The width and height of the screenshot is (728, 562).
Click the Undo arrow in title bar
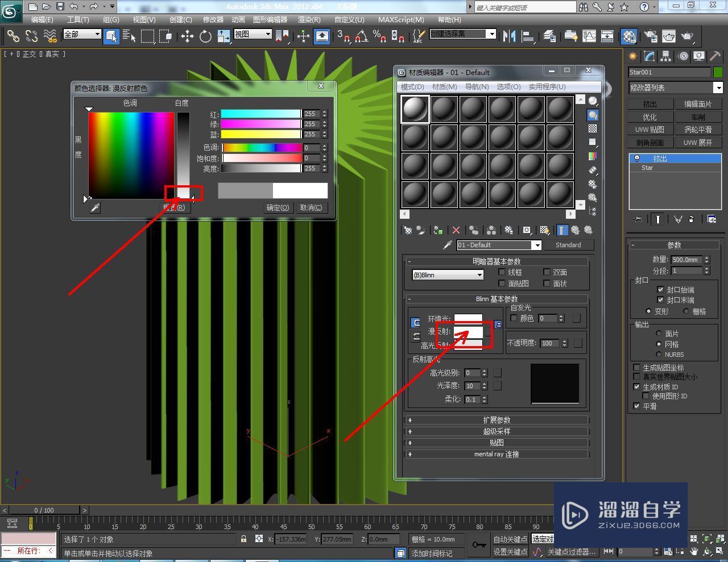coord(74,7)
